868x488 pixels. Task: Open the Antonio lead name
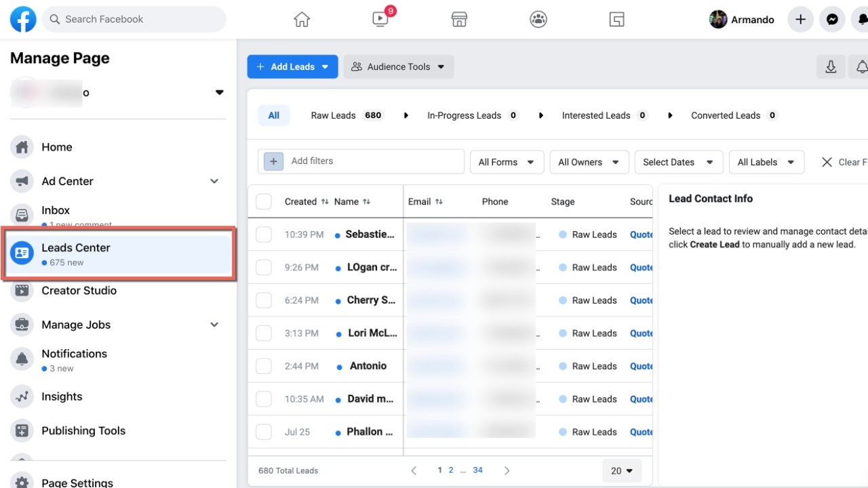point(368,366)
